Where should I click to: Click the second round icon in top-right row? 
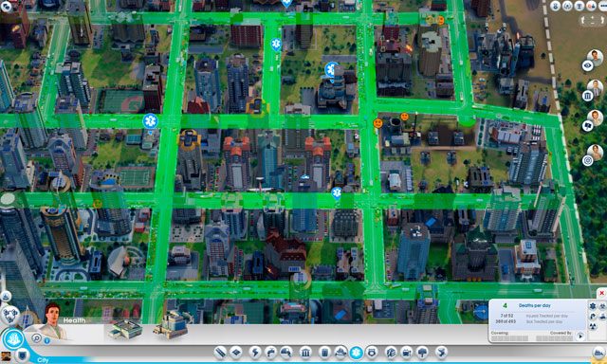(x=567, y=6)
